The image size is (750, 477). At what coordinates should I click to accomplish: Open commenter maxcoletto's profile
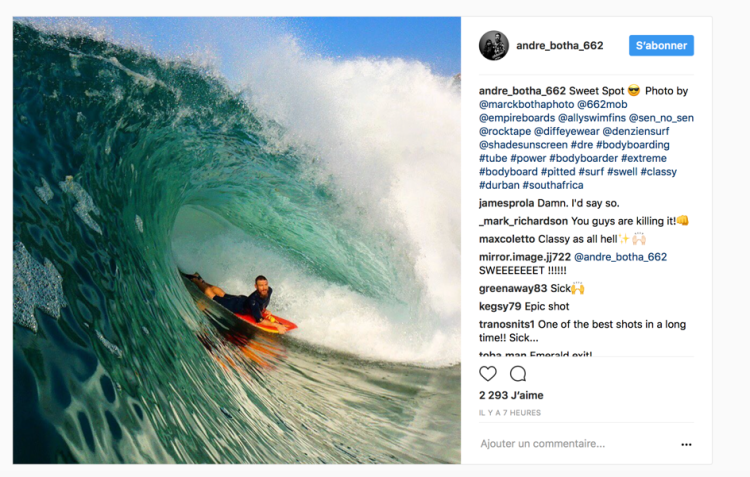tap(507, 239)
